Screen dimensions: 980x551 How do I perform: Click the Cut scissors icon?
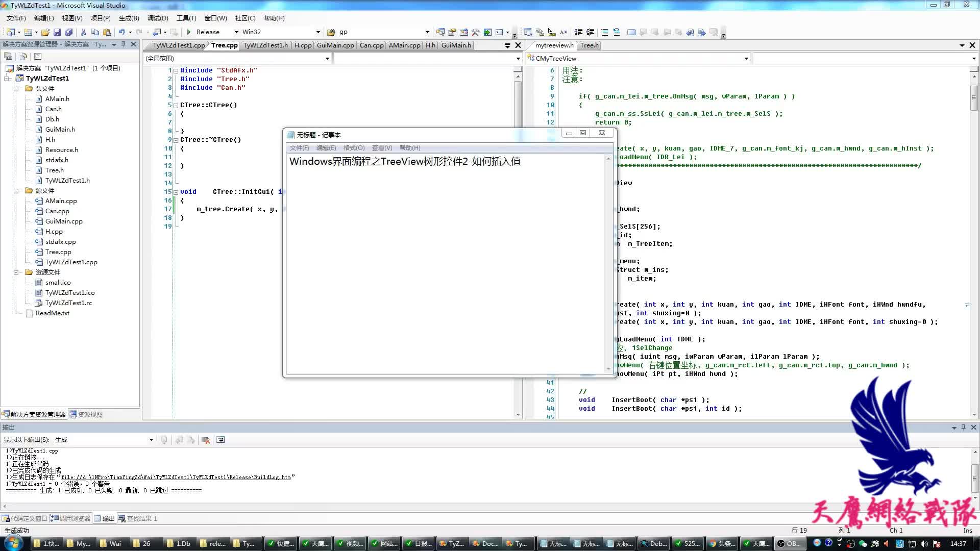point(83,32)
